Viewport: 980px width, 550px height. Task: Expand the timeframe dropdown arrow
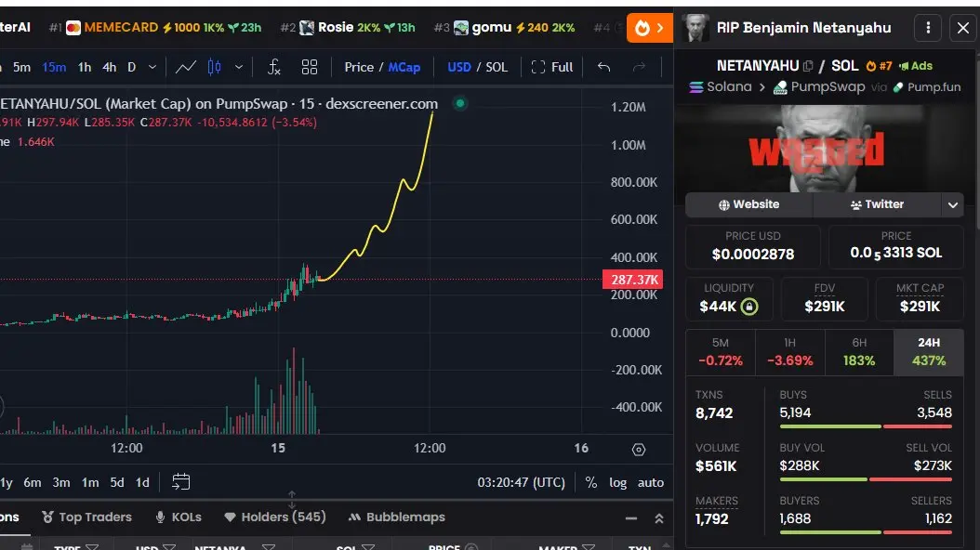click(x=152, y=67)
